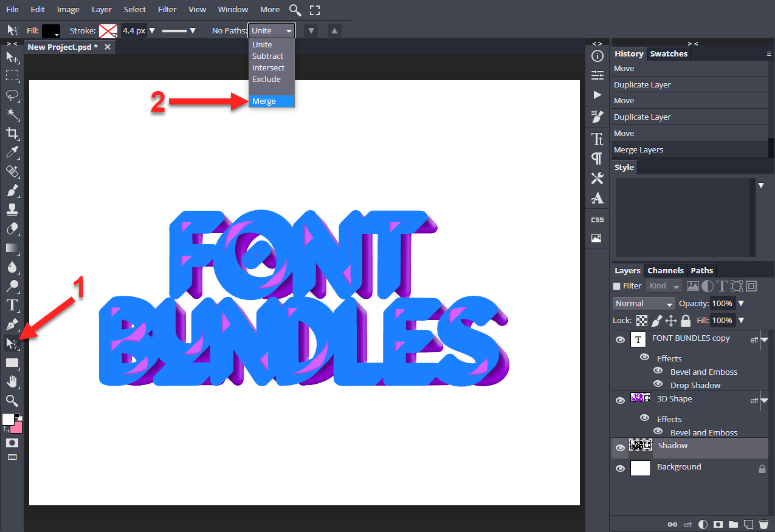The image size is (775, 532).
Task: Select the Brush tool in left toolbar
Action: pos(12,191)
